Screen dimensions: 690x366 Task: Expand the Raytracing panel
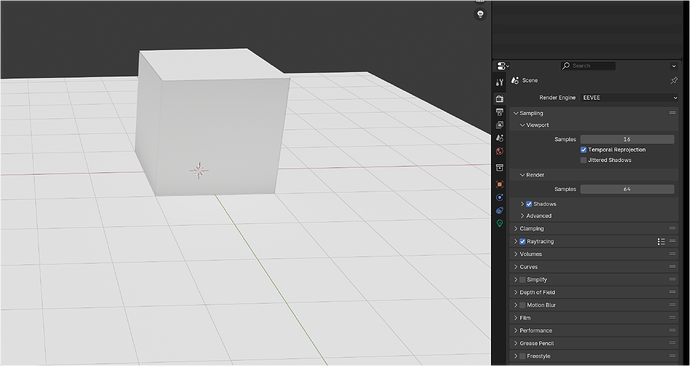tap(516, 242)
